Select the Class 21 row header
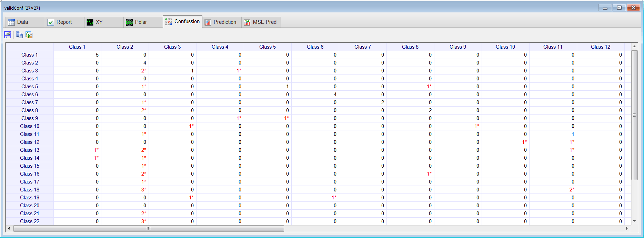 (x=30, y=214)
